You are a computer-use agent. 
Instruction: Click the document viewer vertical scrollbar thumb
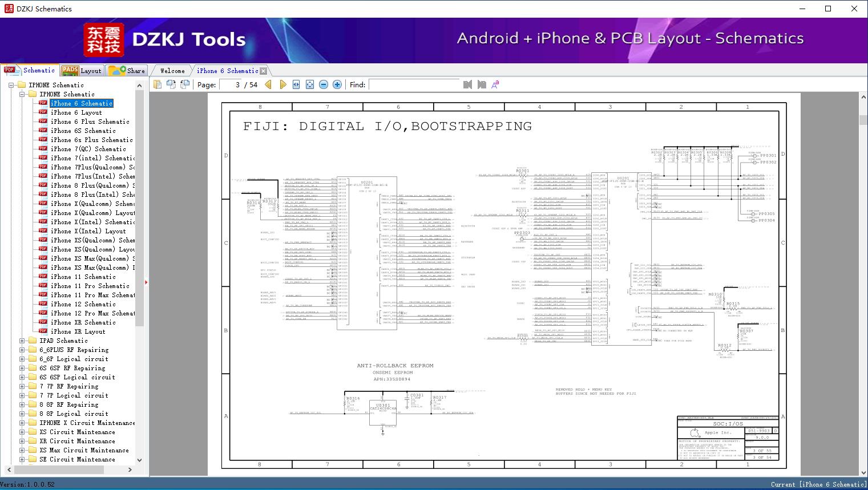click(863, 120)
